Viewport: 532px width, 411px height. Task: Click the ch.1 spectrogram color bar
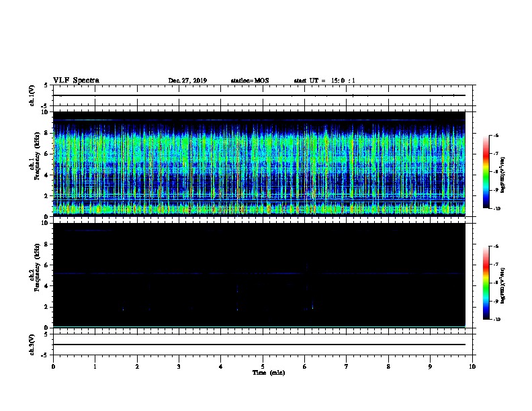[x=486, y=172]
